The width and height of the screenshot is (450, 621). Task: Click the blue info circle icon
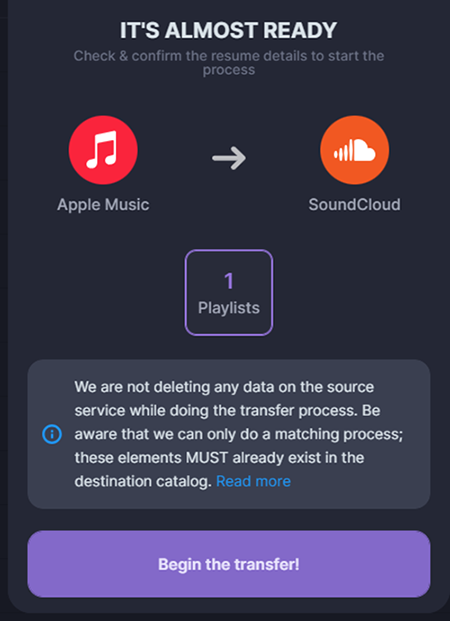[x=52, y=434]
